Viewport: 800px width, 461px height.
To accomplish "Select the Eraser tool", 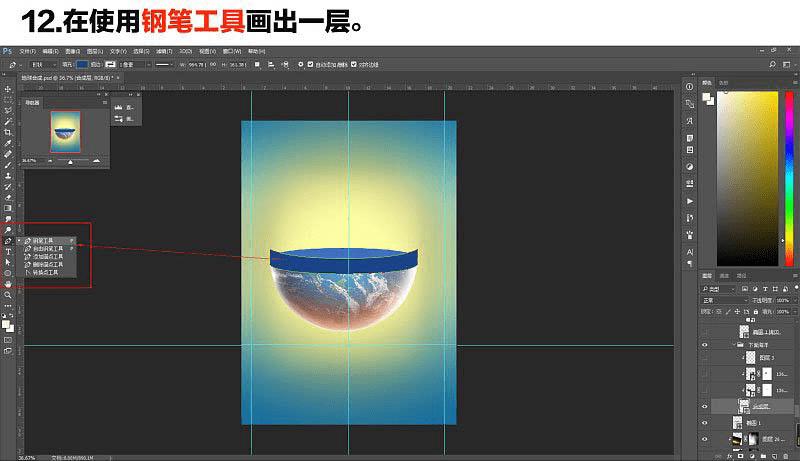I will (8, 197).
